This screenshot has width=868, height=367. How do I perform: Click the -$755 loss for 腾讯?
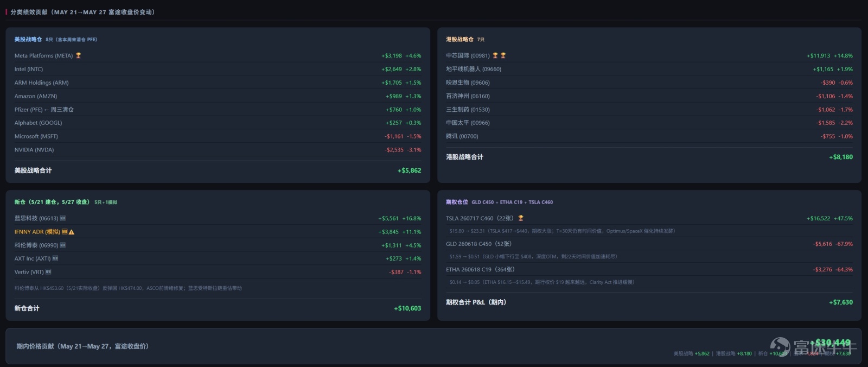[828, 136]
